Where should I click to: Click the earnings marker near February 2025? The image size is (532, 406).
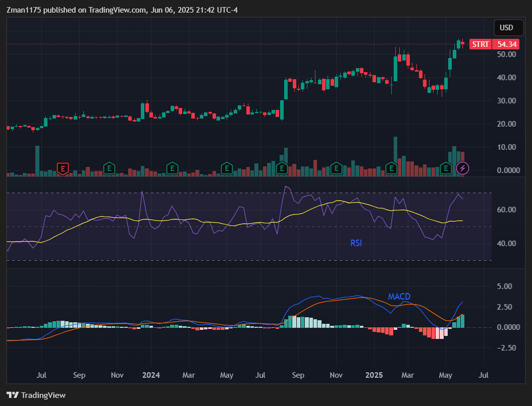click(x=391, y=169)
